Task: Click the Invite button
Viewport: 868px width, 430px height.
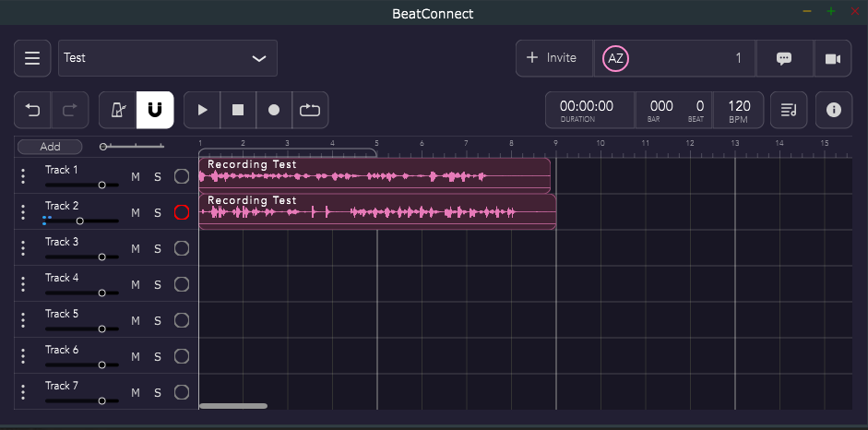Action: (552, 58)
